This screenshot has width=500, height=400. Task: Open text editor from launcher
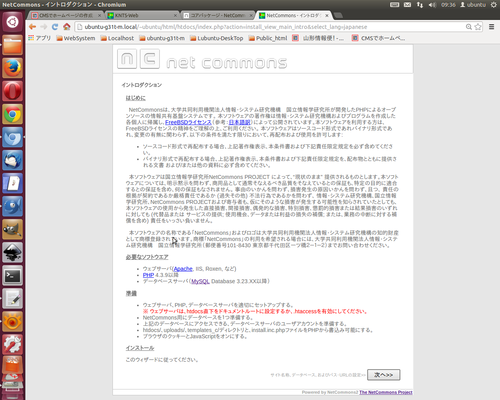[12, 298]
